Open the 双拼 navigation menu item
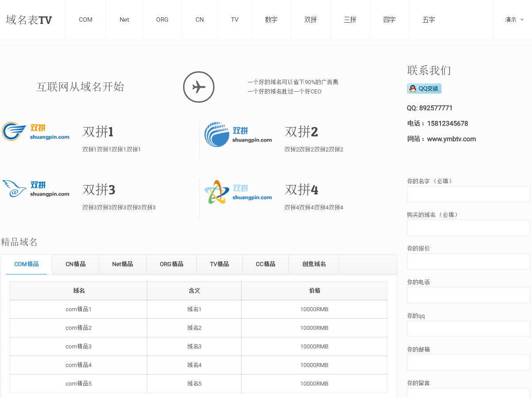The image size is (532, 398). pyautogui.click(x=311, y=20)
